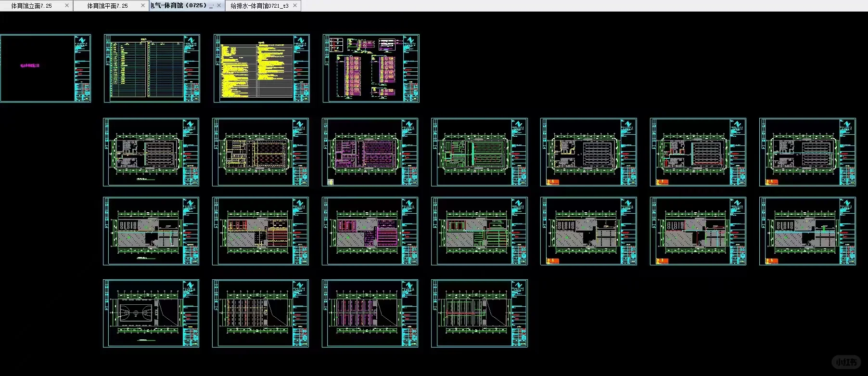Select the seventh plan sheet in third row
This screenshot has width=868, height=376.
point(807,231)
